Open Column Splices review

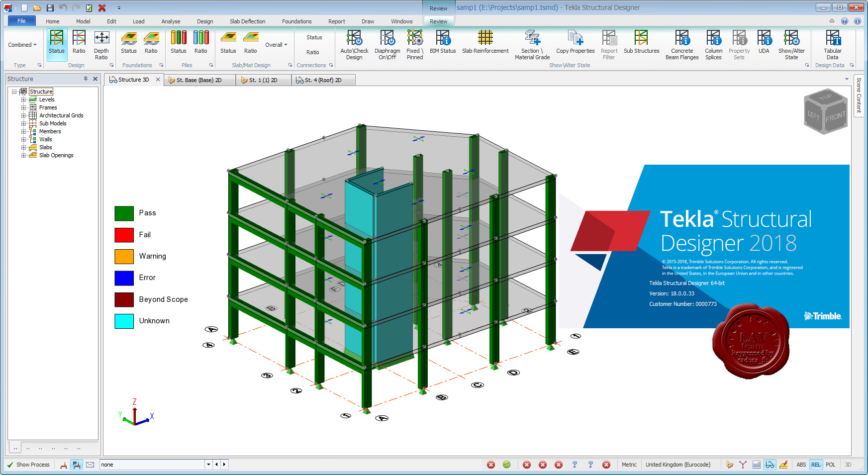click(713, 45)
